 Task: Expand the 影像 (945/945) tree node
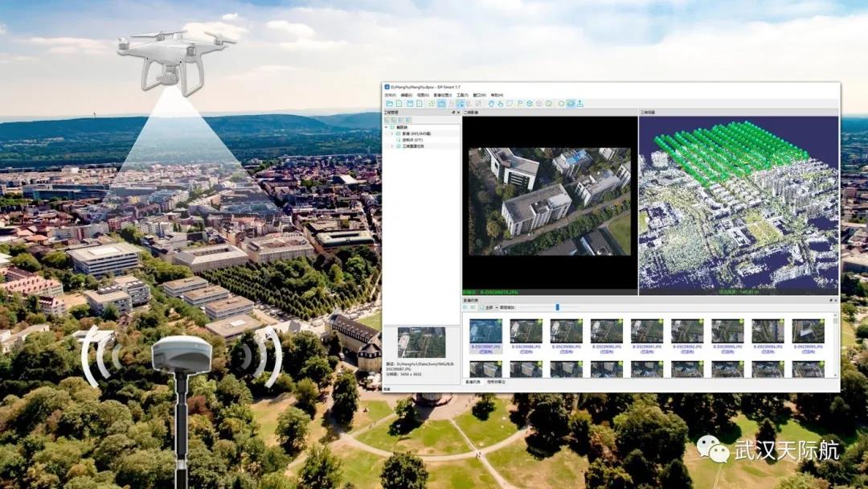(391, 134)
